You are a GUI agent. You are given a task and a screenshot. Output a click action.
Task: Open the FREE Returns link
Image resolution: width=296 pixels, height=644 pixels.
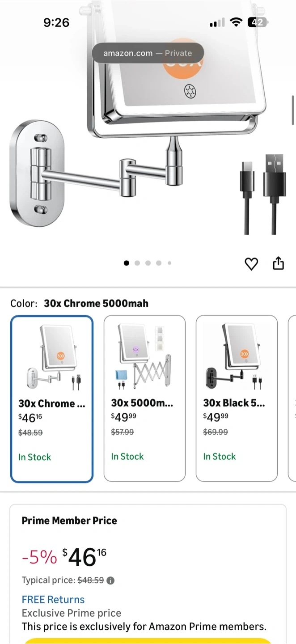click(x=53, y=600)
